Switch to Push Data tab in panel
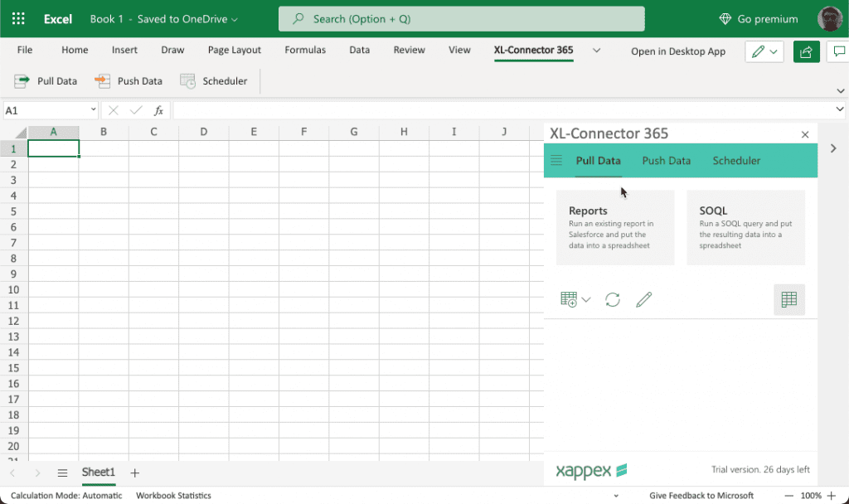Viewport: 849px width, 504px height. tap(666, 161)
